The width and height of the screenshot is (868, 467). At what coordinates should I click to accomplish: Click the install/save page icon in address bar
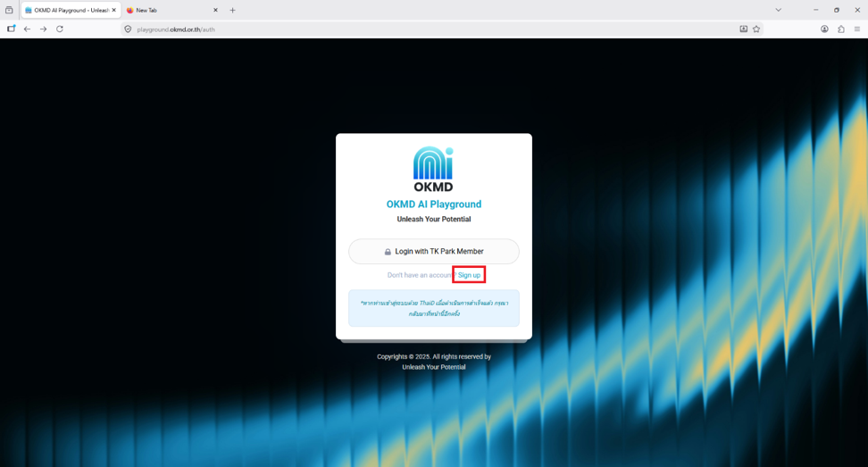point(744,29)
